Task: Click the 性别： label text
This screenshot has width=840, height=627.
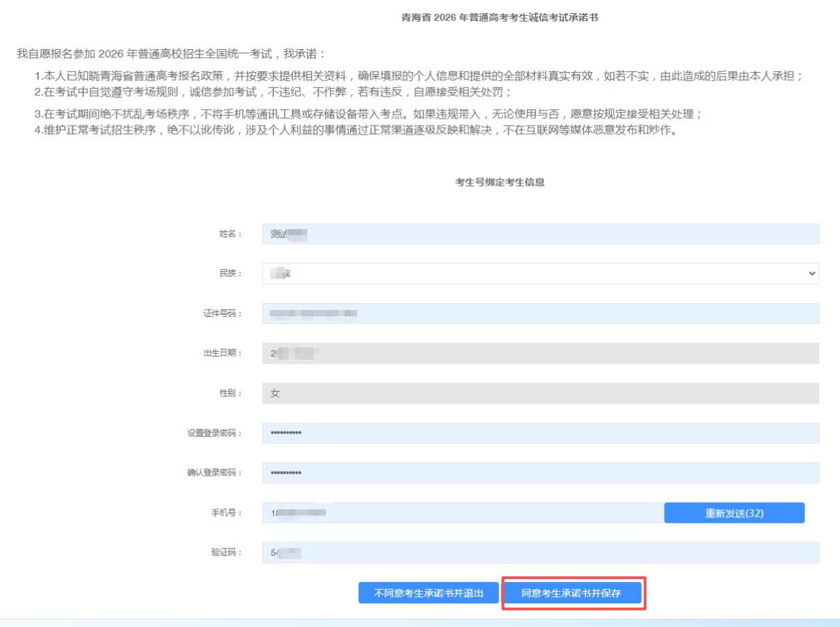Action: click(x=230, y=394)
